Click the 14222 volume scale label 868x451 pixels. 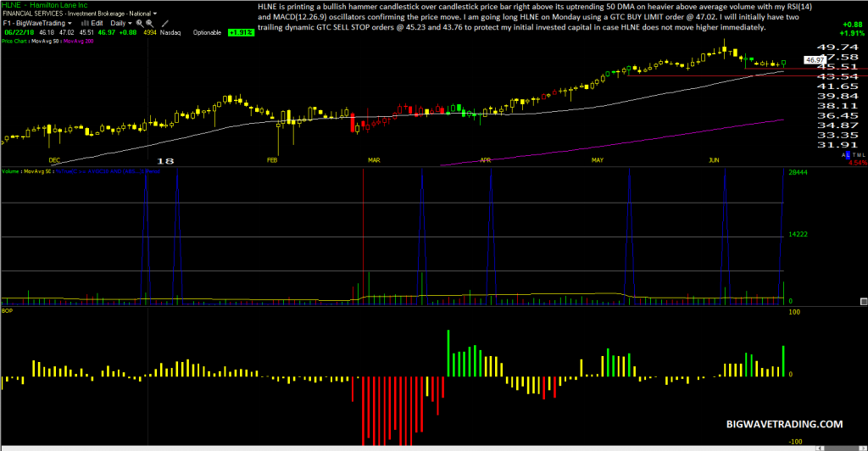pos(798,235)
